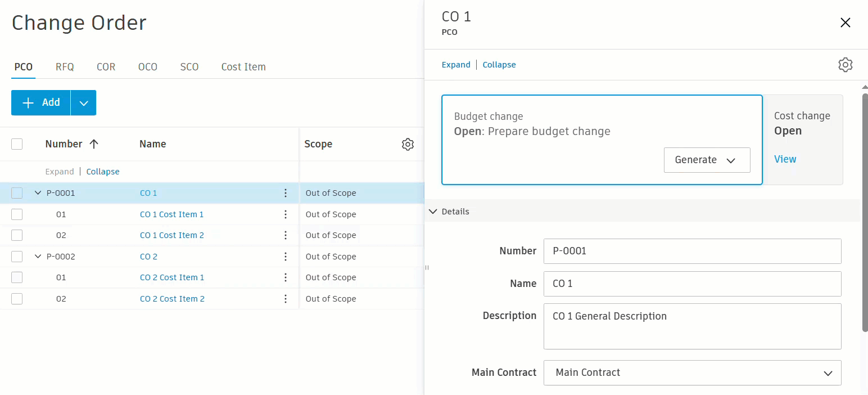
Task: Check the CO 1 Cost Item 1 checkbox
Action: coord(17,214)
